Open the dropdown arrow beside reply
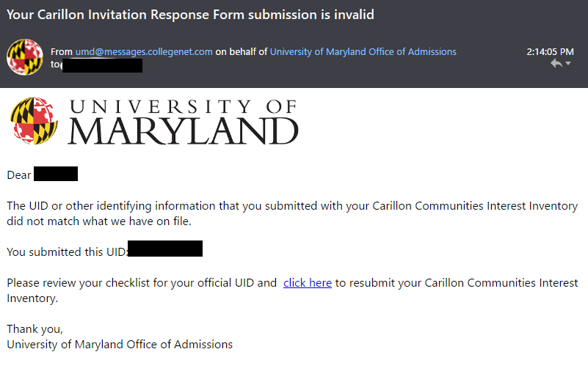The image size is (588, 371). tap(568, 64)
